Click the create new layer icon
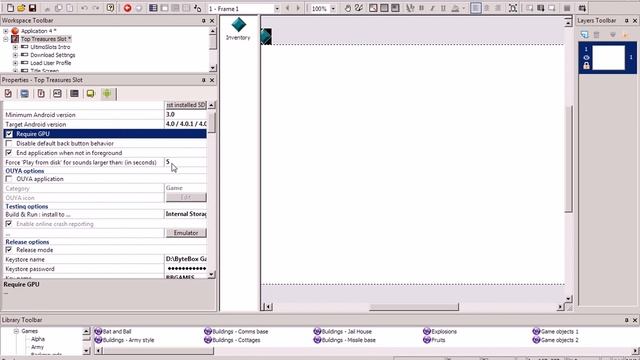 [x=584, y=35]
